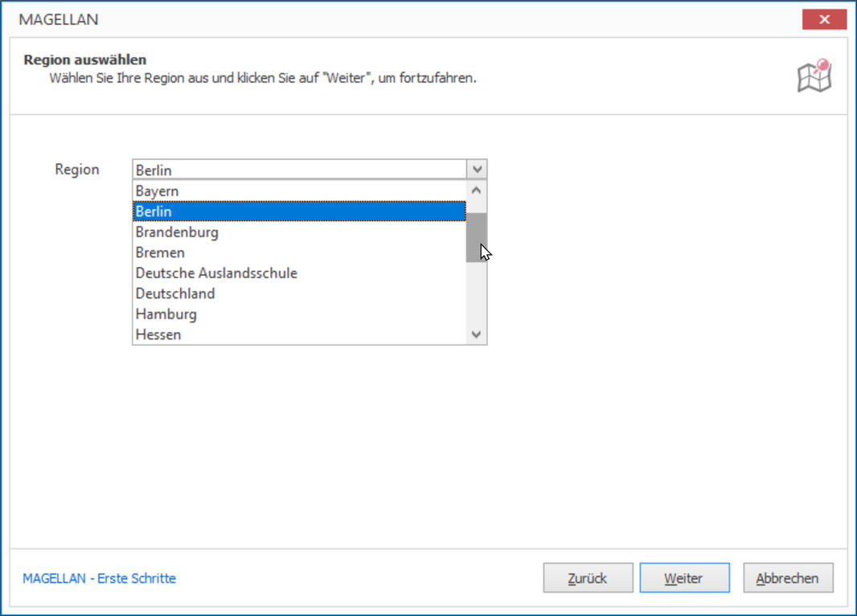Image resolution: width=857 pixels, height=616 pixels.
Task: Close the MAGELLAN window
Action: tap(824, 19)
